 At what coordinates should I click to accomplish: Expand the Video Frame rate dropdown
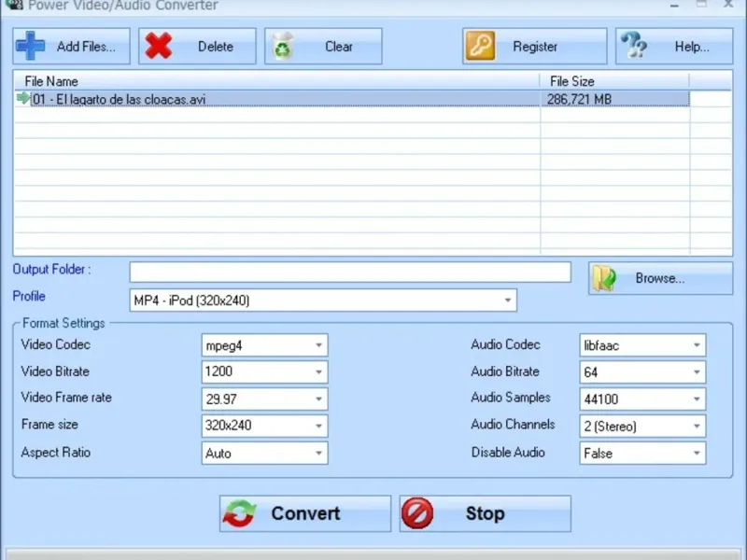(318, 399)
